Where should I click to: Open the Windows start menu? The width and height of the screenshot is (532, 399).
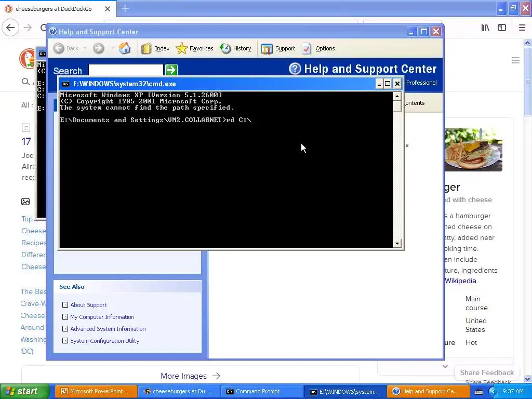(24, 391)
